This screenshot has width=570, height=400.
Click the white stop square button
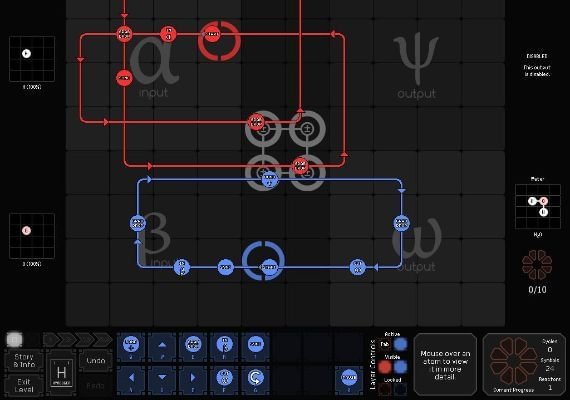[x=14, y=340]
